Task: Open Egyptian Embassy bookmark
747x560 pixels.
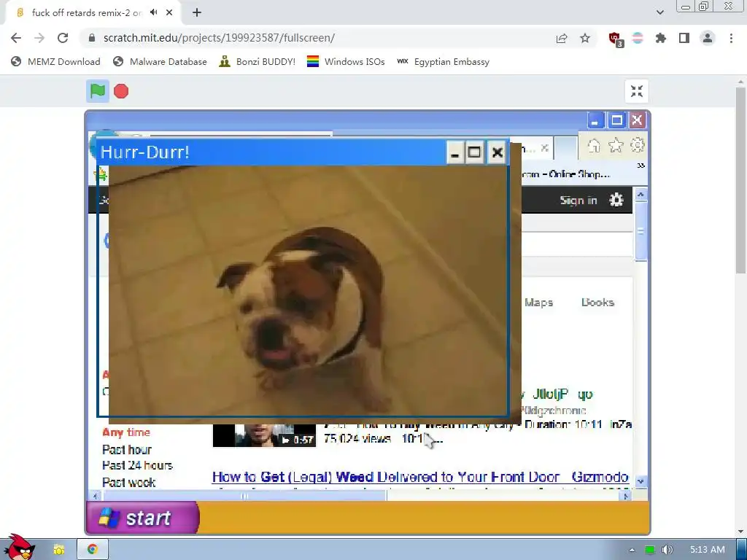Action: tap(443, 61)
